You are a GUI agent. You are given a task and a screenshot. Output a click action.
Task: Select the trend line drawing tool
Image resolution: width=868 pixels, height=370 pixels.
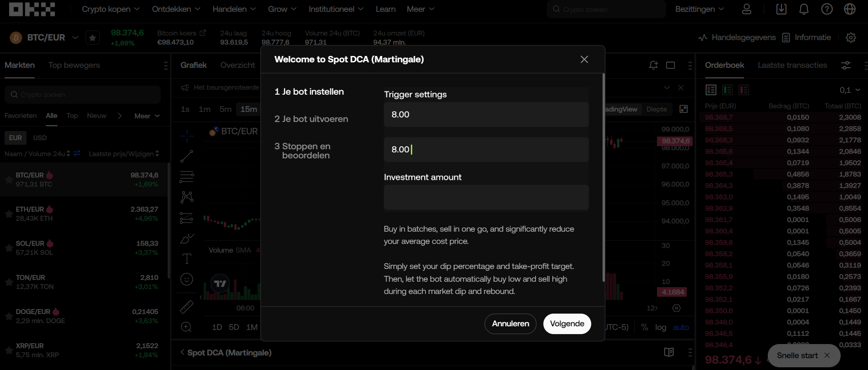pos(187,156)
